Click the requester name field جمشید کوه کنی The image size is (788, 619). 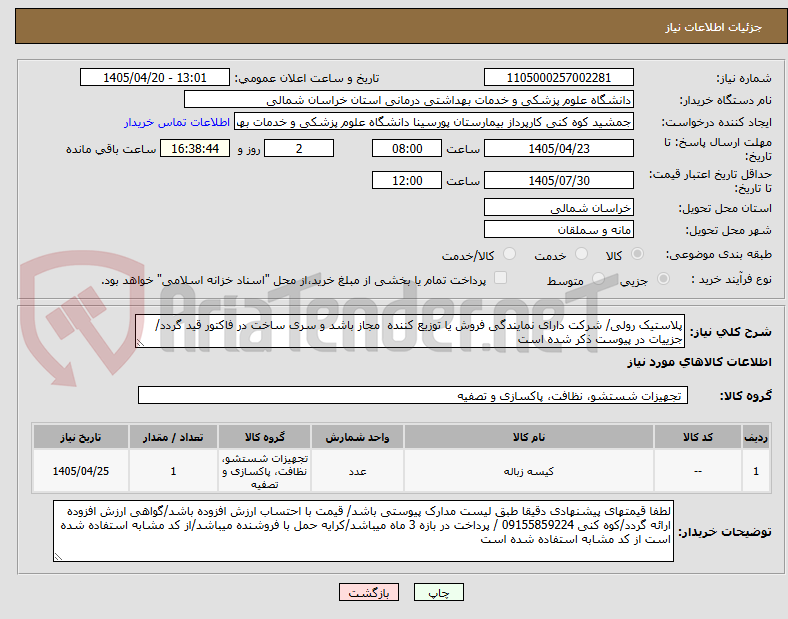pos(434,122)
